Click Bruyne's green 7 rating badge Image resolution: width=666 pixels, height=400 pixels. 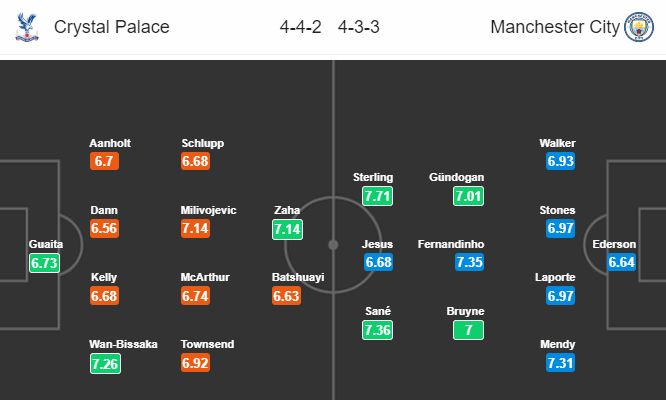pyautogui.click(x=468, y=330)
